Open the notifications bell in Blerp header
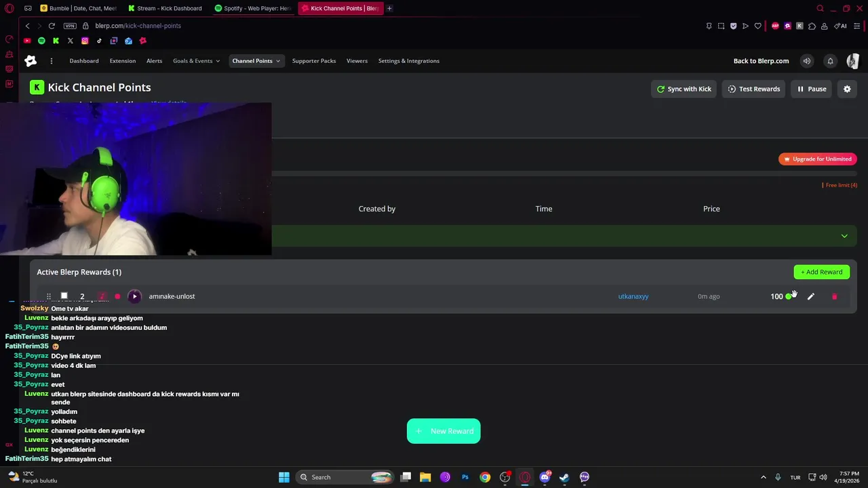868x488 pixels. (830, 61)
